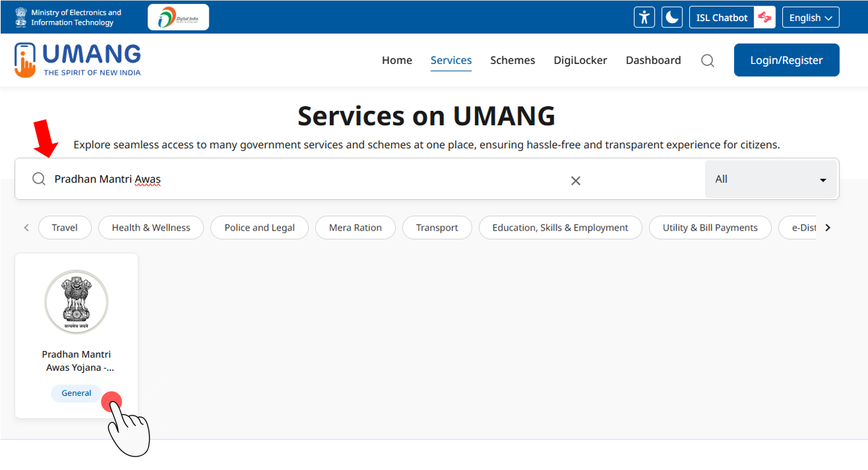Click the left chevron in category strip
868x470 pixels.
(26, 227)
